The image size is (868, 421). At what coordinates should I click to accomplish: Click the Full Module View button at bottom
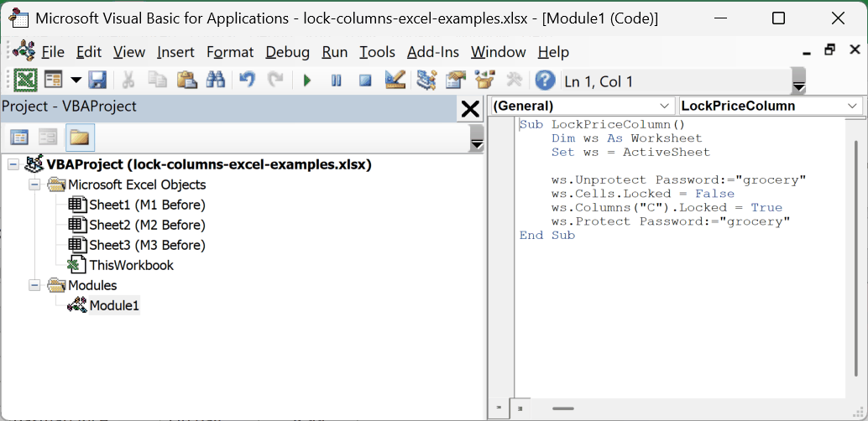click(x=520, y=408)
